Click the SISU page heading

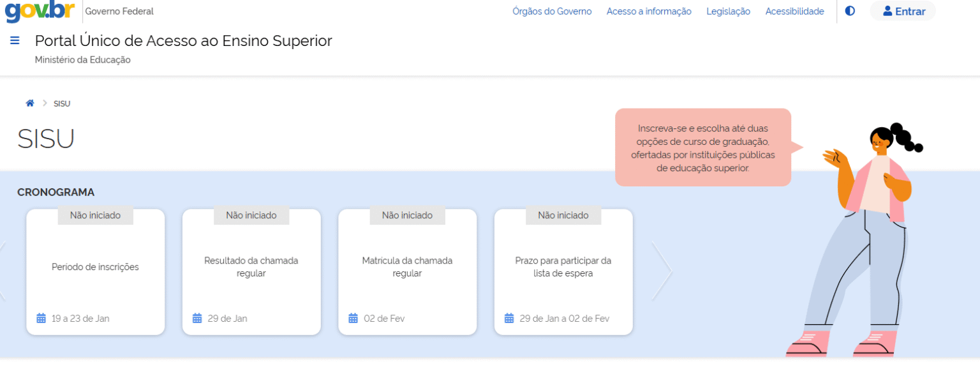click(46, 139)
